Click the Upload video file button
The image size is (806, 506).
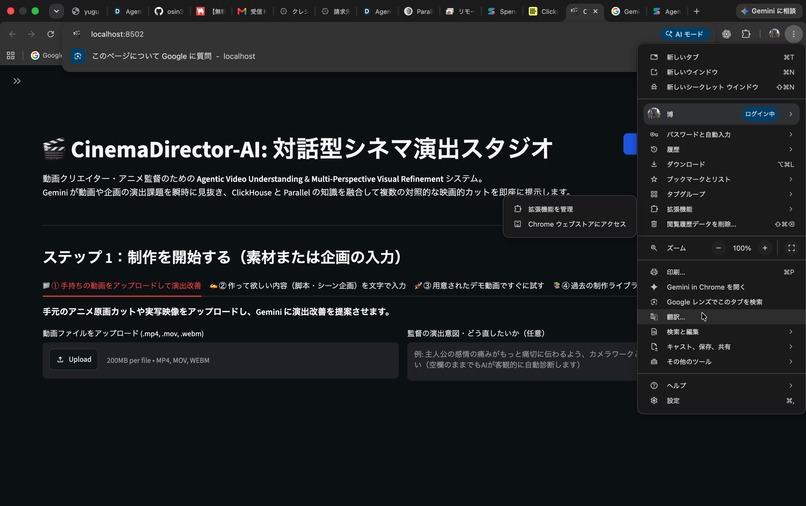coord(74,359)
